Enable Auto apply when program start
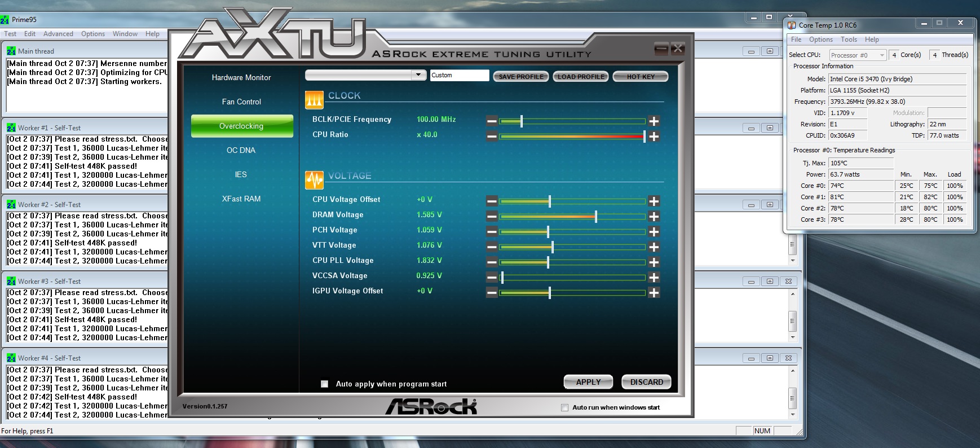The width and height of the screenshot is (980, 448). coord(324,384)
